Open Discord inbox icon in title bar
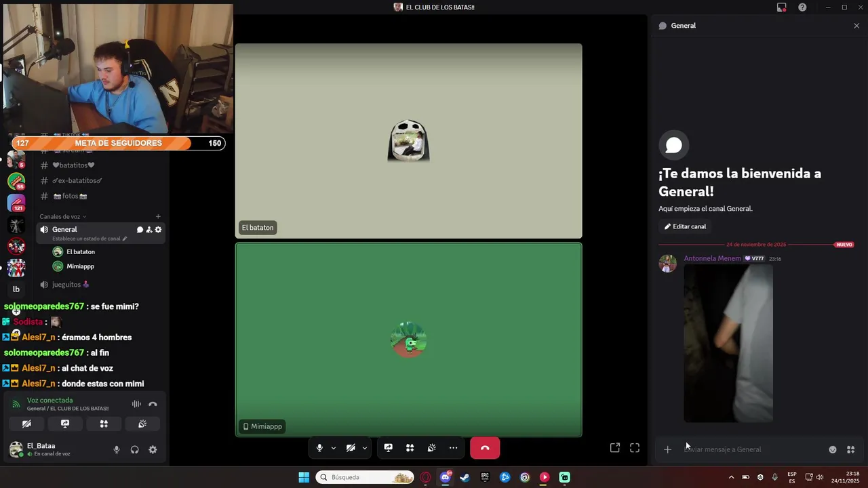The height and width of the screenshot is (488, 868). tap(782, 7)
